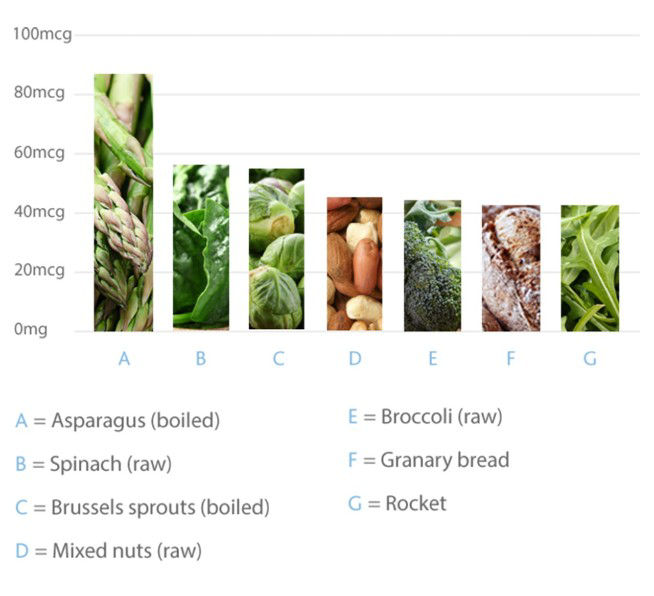Click axis label A under chart
654x596 pixels.
(x=124, y=358)
